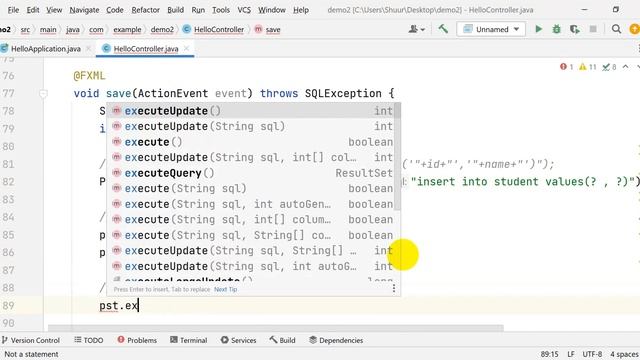Select execute(String sql, int autoGen…) suggestion
Screen dimensions: 640x360
click(251, 204)
